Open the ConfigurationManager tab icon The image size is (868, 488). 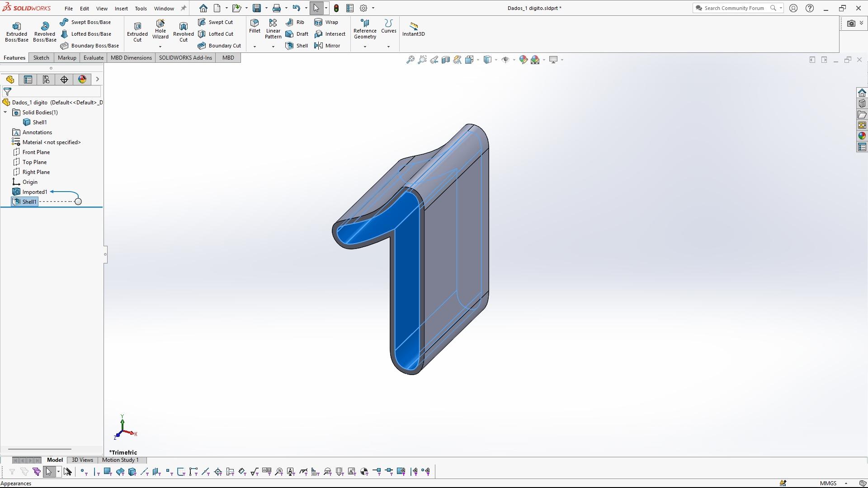46,80
